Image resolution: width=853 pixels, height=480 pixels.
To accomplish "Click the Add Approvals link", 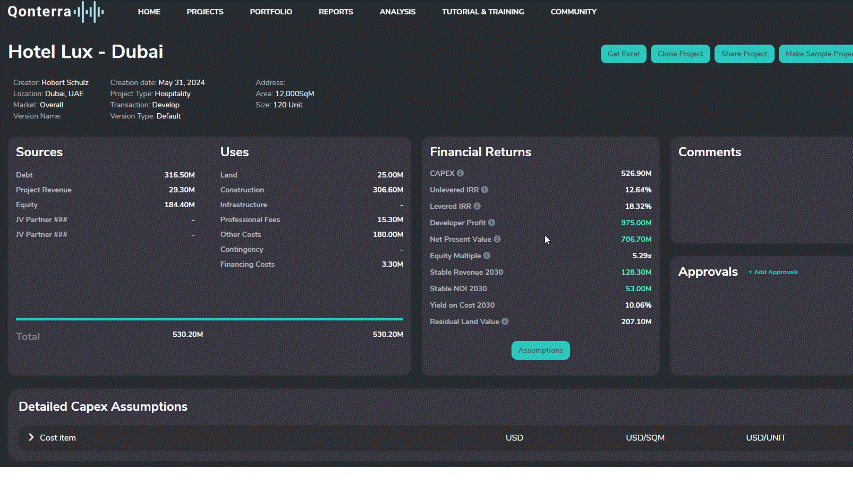I will tap(773, 272).
